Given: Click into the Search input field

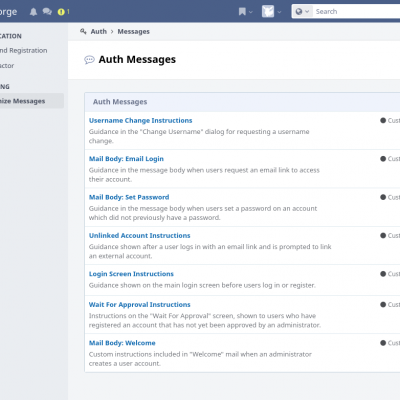Looking at the screenshot, I should tap(357, 12).
